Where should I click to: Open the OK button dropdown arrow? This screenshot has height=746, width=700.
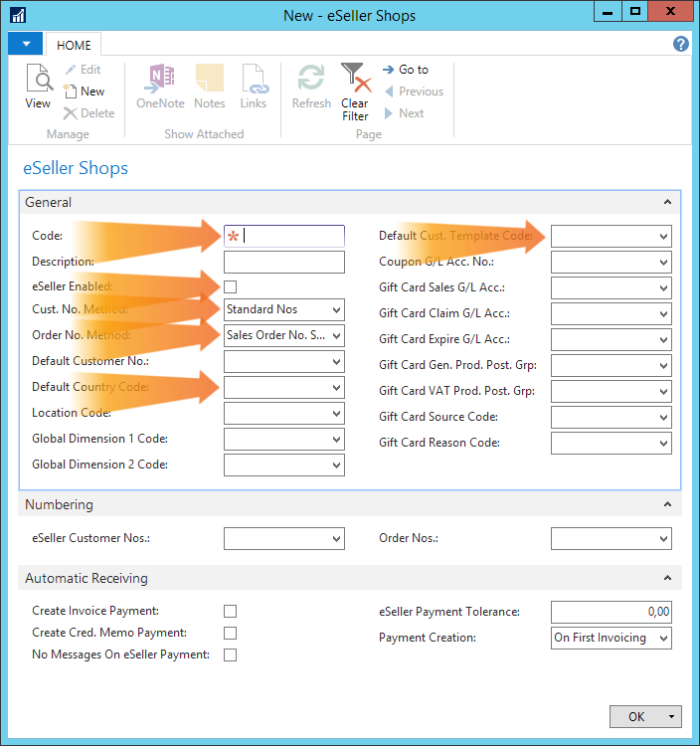point(671,716)
